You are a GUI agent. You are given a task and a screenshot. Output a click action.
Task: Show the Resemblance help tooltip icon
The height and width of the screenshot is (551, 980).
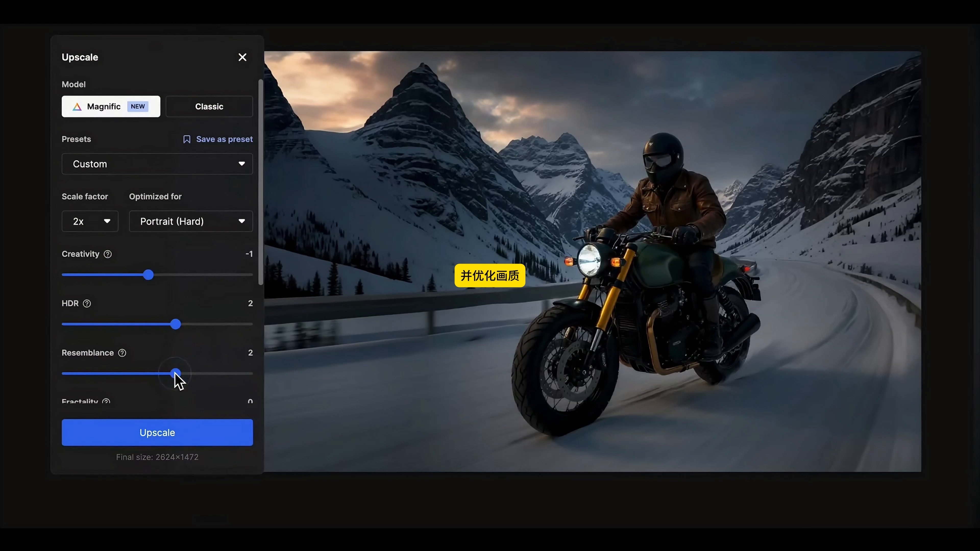(x=122, y=353)
